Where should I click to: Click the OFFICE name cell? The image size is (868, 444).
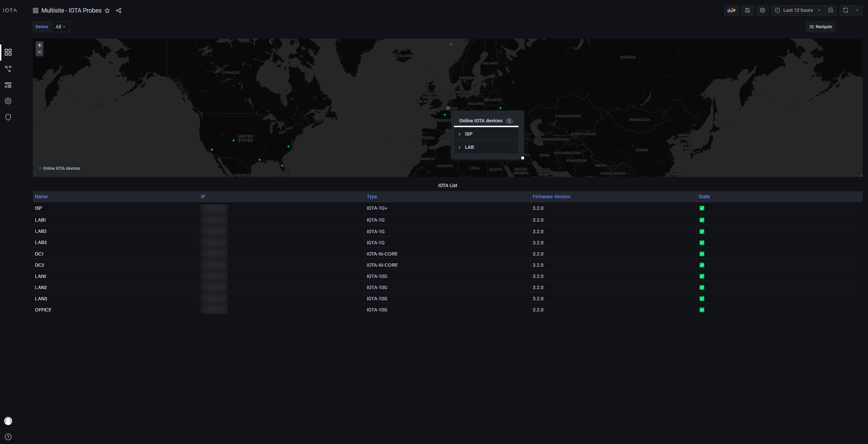coord(116,310)
